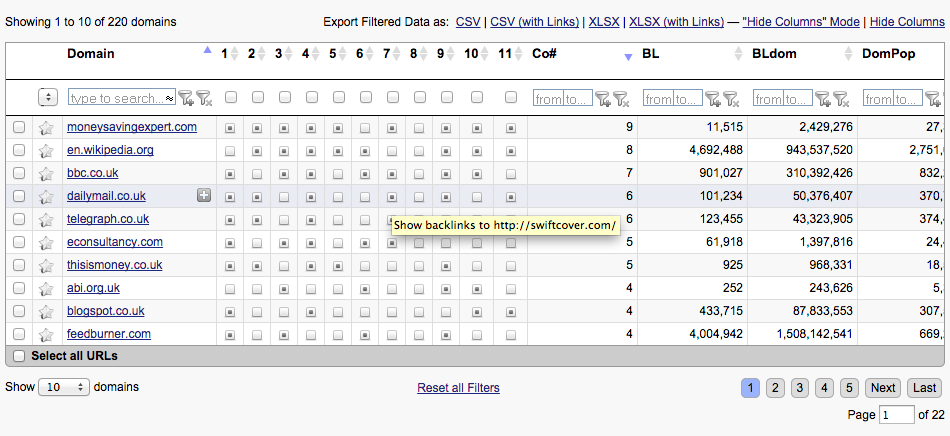Image resolution: width=950 pixels, height=436 pixels.
Task: Click Reset all Filters link
Action: point(459,388)
